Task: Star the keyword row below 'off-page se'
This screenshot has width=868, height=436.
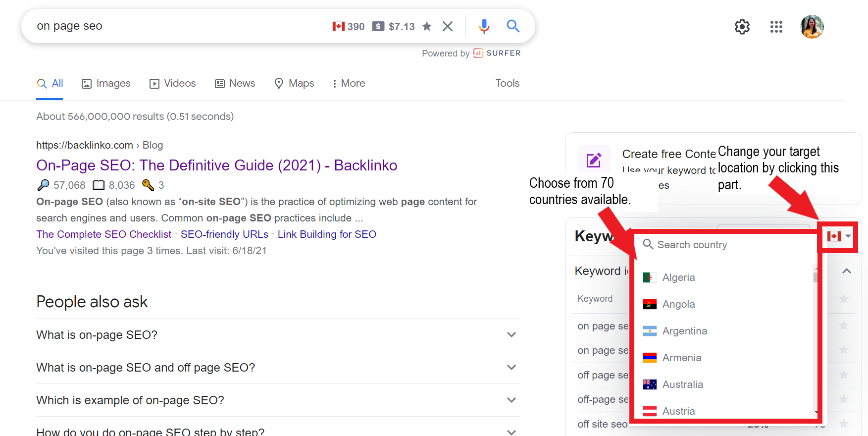Action: (844, 424)
